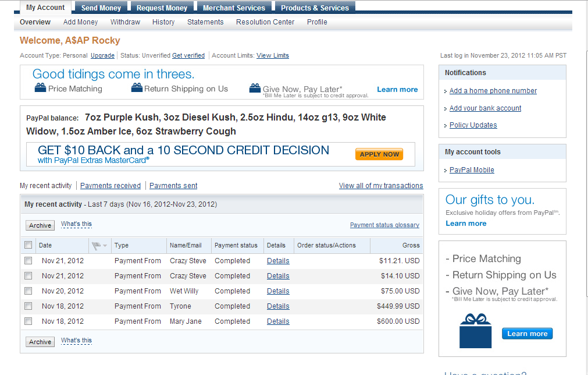Click the blue Learn more button by gift box
The width and height of the screenshot is (588, 375).
click(528, 333)
